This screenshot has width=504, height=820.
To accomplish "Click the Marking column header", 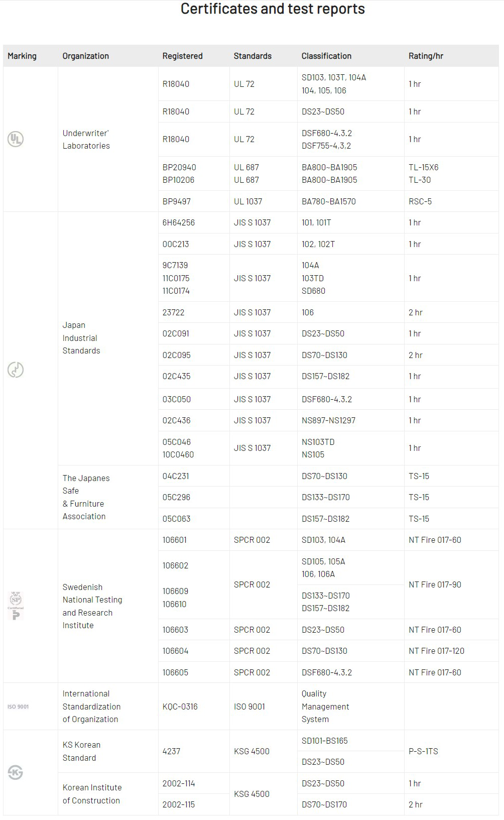I will coord(22,56).
